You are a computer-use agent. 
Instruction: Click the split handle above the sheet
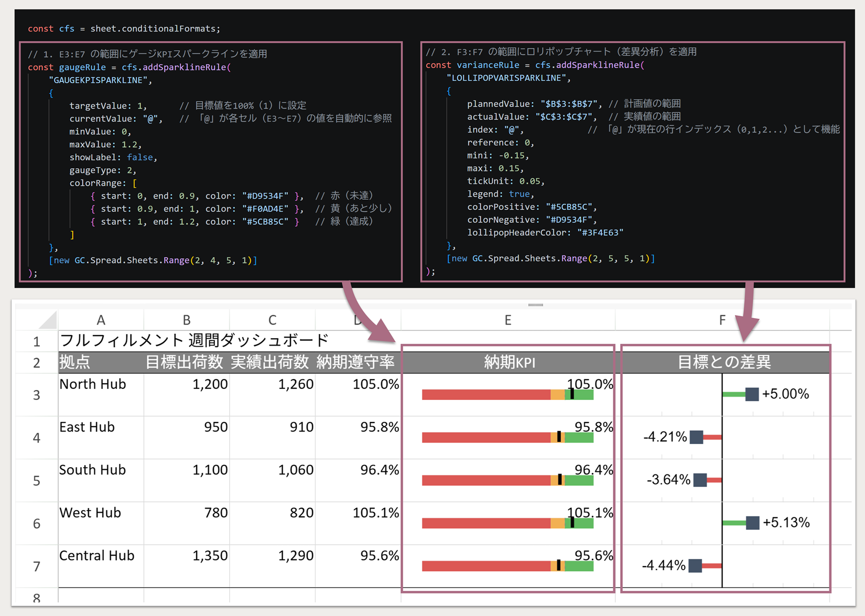pos(535,305)
